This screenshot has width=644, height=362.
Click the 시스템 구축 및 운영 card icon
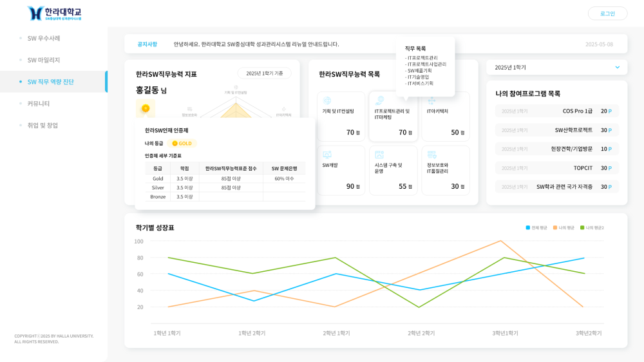379,155
